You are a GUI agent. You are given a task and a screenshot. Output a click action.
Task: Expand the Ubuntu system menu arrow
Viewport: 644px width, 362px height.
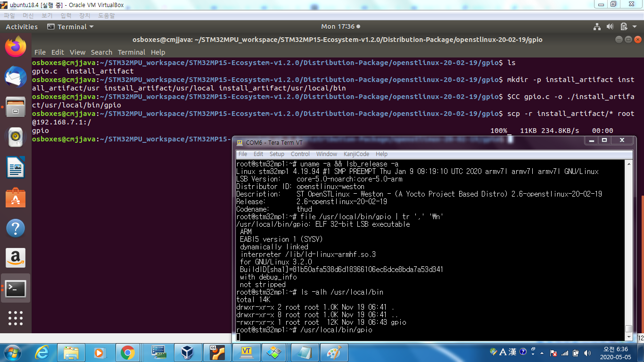pyautogui.click(x=635, y=27)
